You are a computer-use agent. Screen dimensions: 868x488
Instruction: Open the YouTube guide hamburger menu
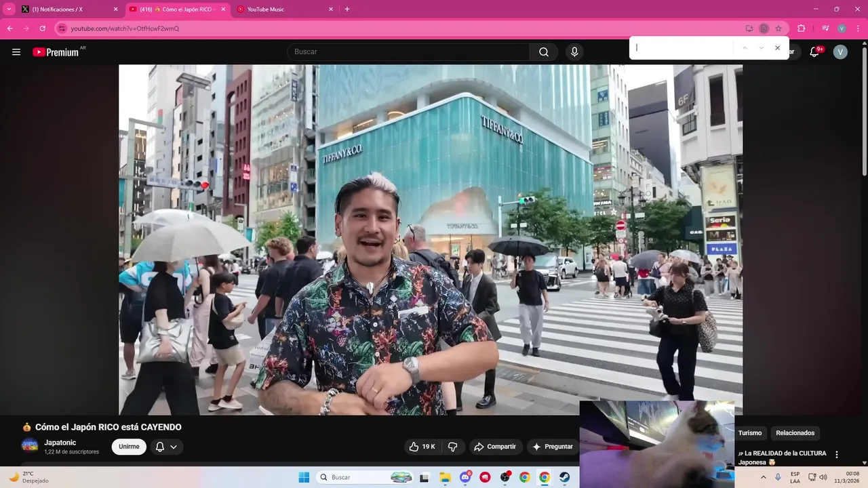16,52
